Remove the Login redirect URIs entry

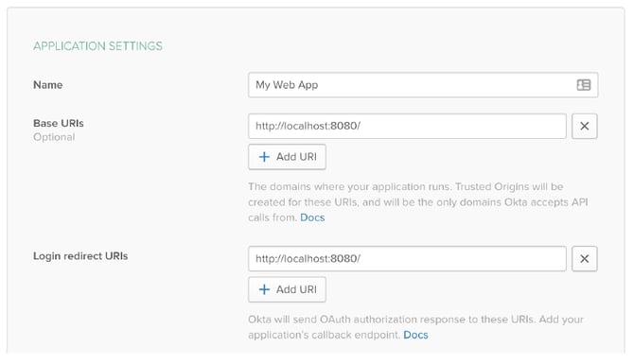coord(584,258)
